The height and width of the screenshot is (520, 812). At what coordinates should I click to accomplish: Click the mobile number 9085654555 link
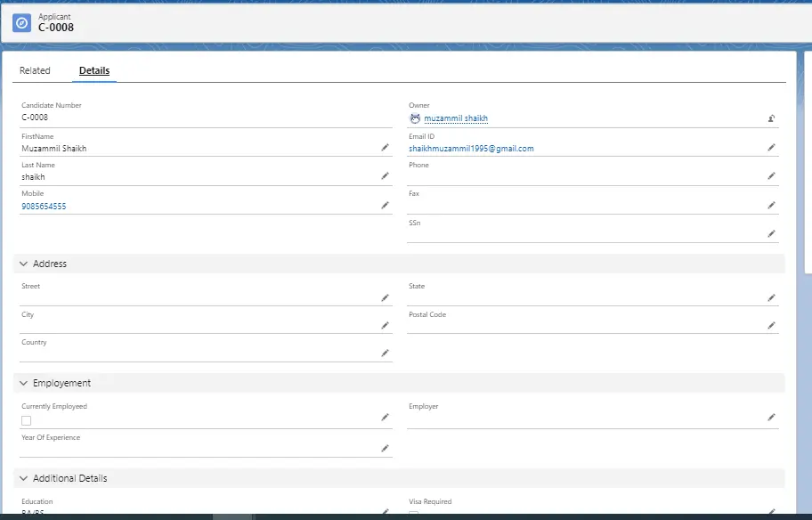click(x=44, y=207)
